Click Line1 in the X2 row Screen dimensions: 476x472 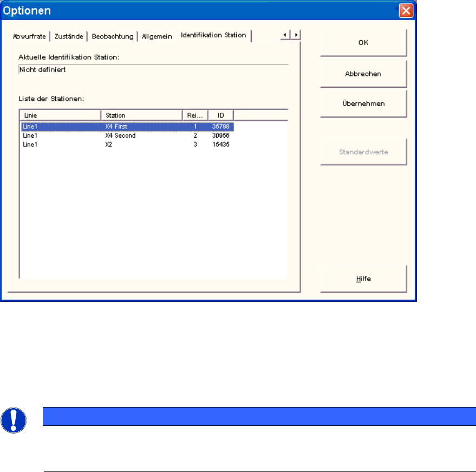tap(30, 145)
